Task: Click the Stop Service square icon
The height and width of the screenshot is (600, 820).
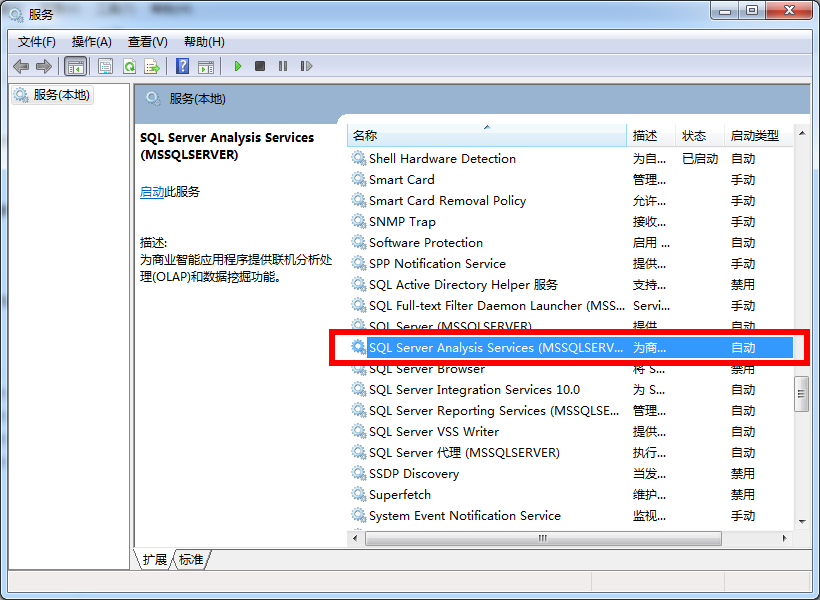Action: pyautogui.click(x=260, y=66)
